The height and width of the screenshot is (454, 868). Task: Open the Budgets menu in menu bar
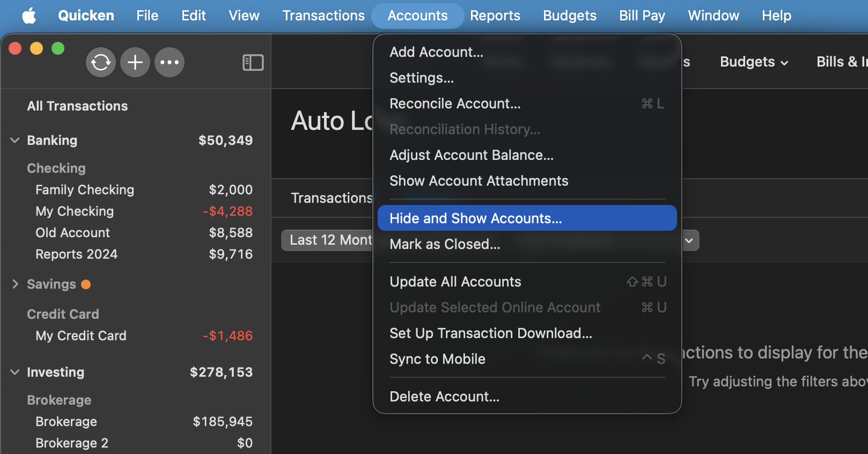pyautogui.click(x=570, y=16)
